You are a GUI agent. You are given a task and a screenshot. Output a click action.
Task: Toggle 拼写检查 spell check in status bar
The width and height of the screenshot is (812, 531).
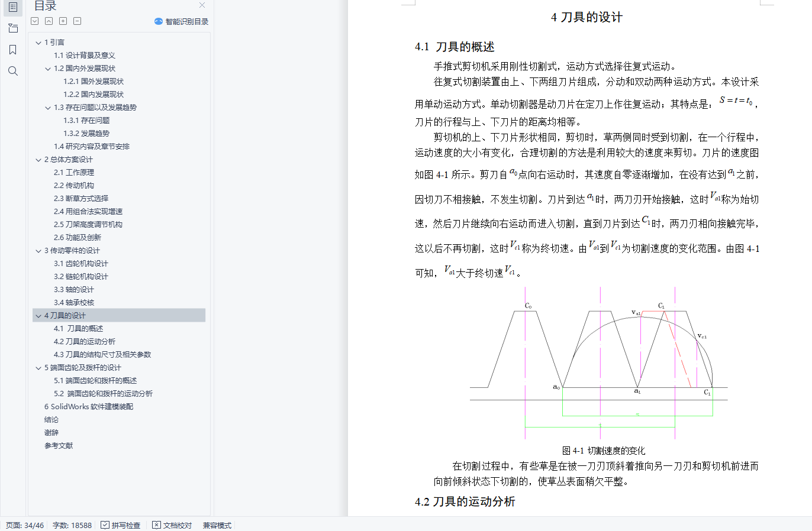121,525
